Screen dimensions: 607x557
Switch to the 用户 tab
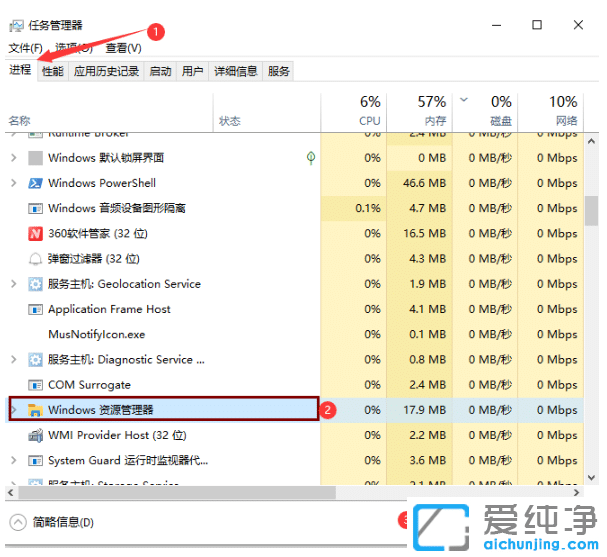click(192, 71)
